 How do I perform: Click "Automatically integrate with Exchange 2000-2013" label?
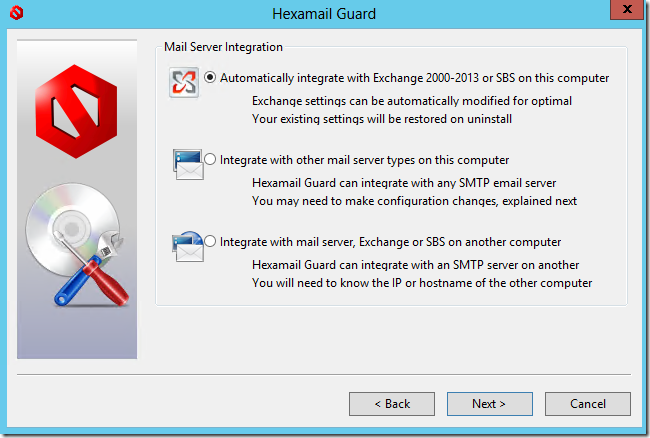[x=349, y=78]
